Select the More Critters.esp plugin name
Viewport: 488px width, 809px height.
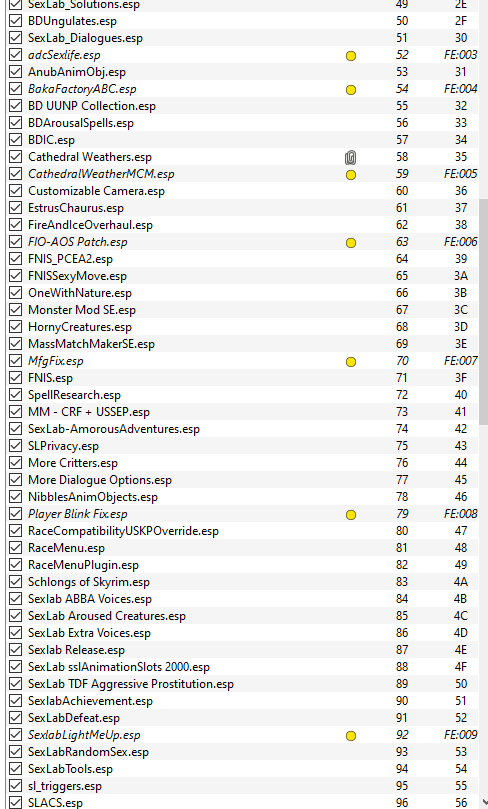click(73, 463)
